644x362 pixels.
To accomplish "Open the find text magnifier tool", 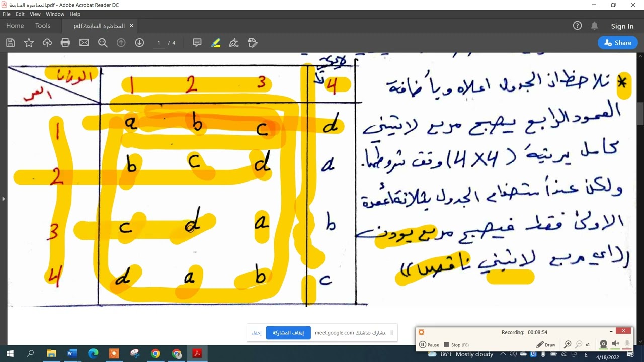I will (x=103, y=43).
